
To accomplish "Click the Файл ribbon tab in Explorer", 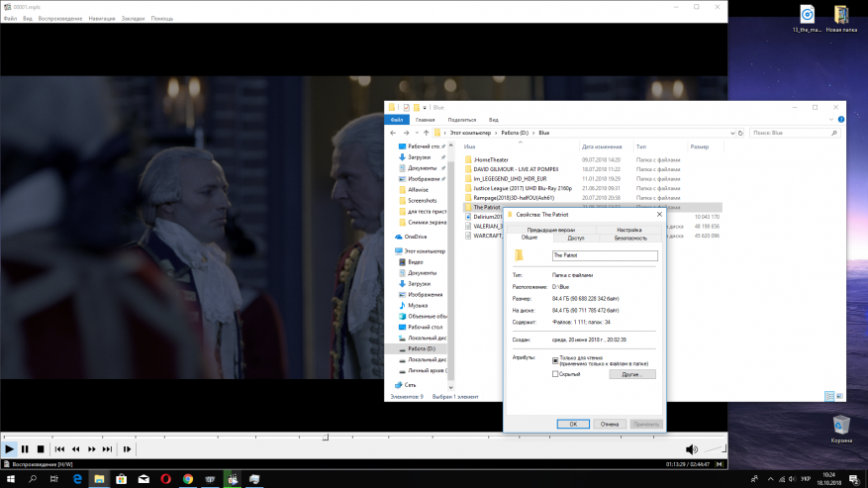I will (397, 120).
